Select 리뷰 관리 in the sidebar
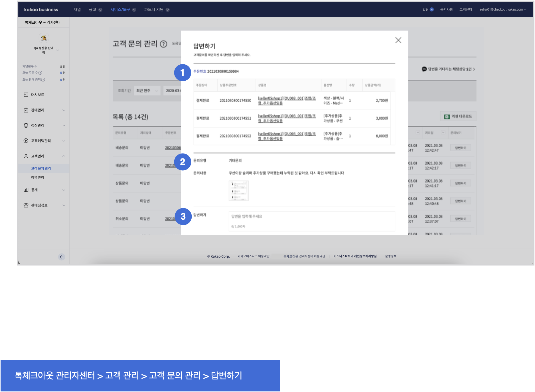This screenshot has width=535, height=392. [x=38, y=177]
